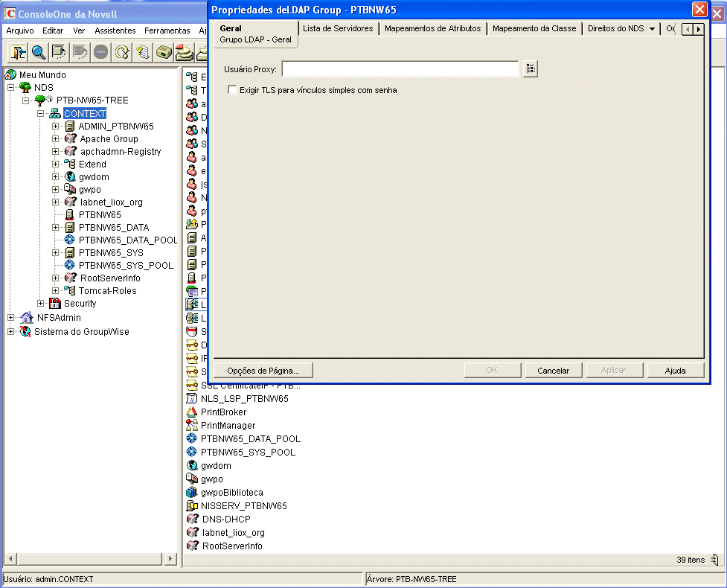
Task: Click Opções de Página button
Action: [263, 371]
